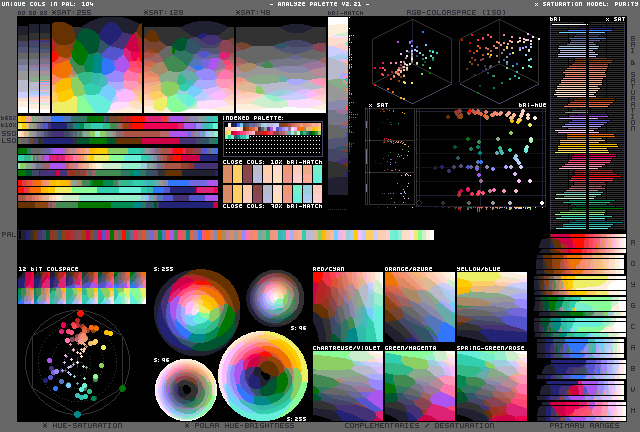640x432 pixels.
Task: Select the bri-hue scatter plot
Action: pos(481,158)
